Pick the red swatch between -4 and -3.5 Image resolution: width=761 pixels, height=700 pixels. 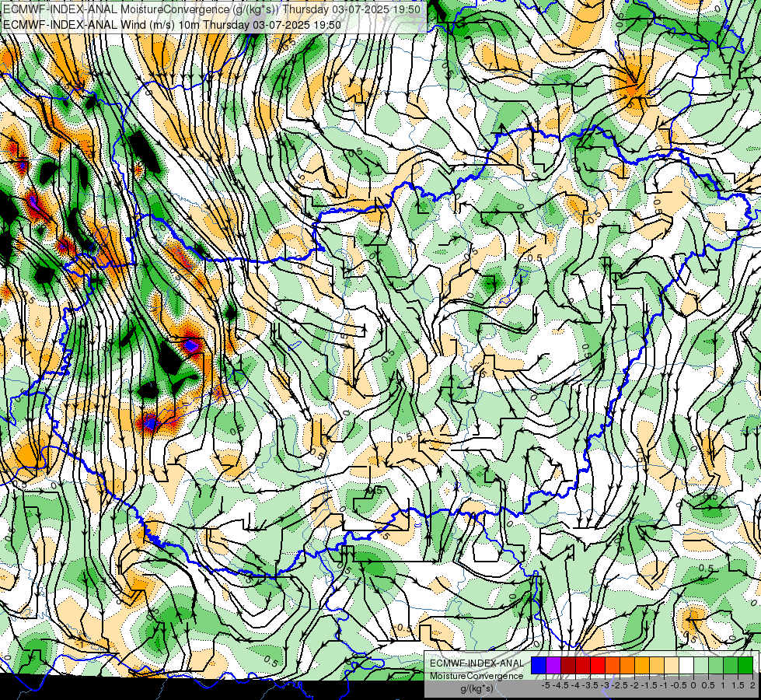pyautogui.click(x=583, y=666)
